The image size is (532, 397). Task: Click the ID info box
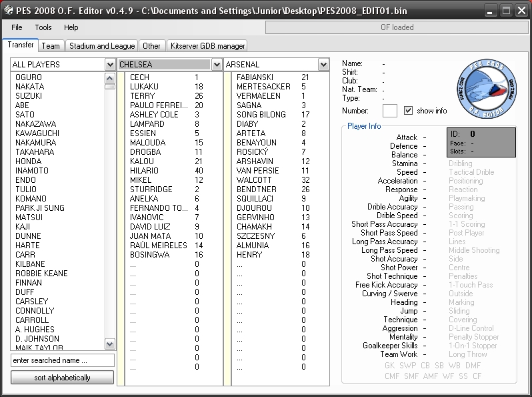[481, 142]
